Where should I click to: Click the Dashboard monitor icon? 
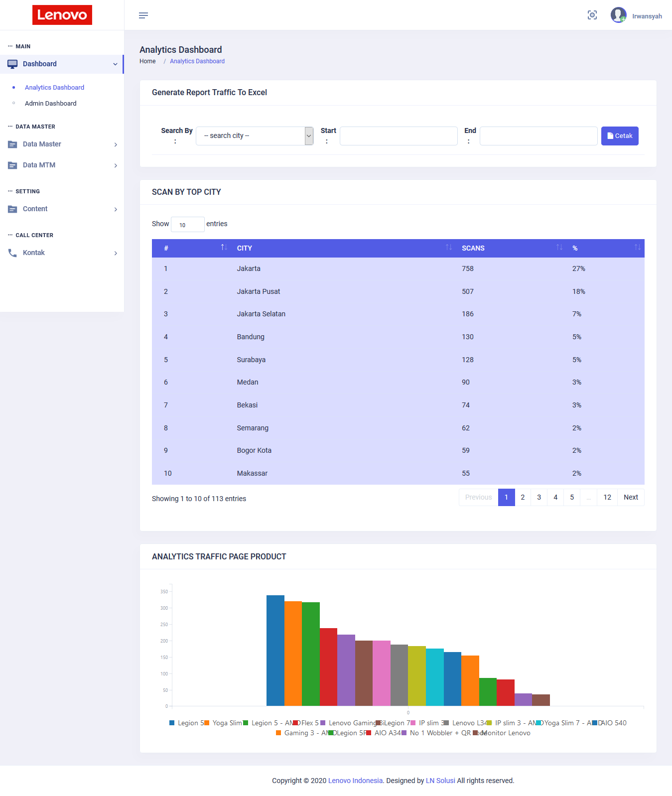pos(12,64)
